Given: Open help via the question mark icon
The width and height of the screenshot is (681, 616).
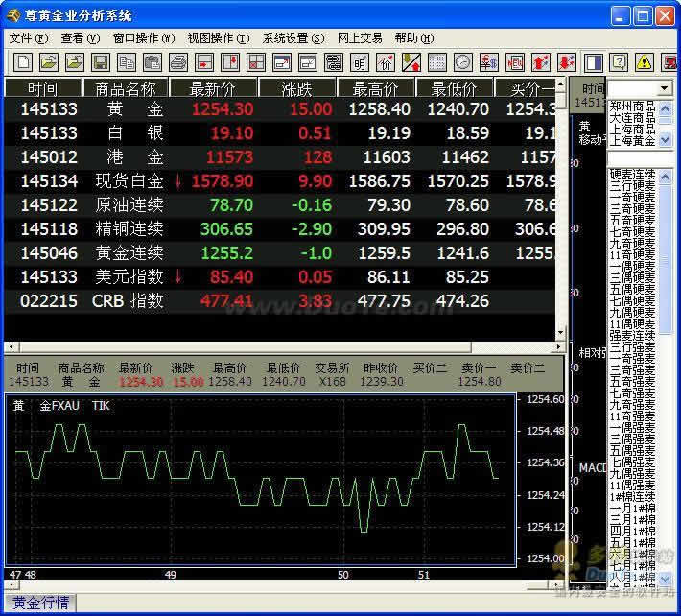Looking at the screenshot, I should point(619,63).
